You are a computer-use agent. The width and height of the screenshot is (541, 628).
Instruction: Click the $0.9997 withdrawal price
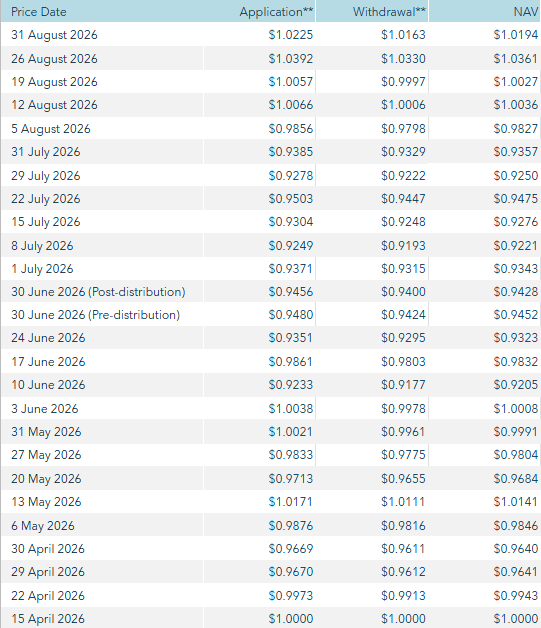click(403, 82)
